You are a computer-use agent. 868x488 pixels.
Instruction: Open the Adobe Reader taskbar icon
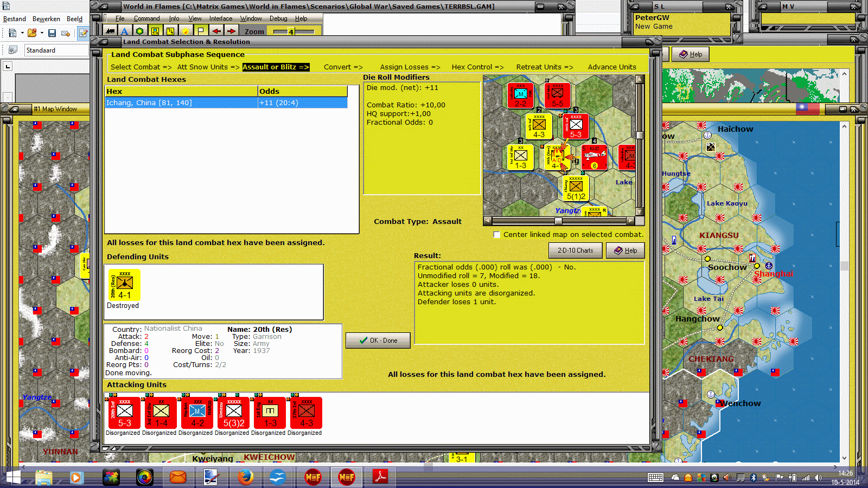(380, 477)
